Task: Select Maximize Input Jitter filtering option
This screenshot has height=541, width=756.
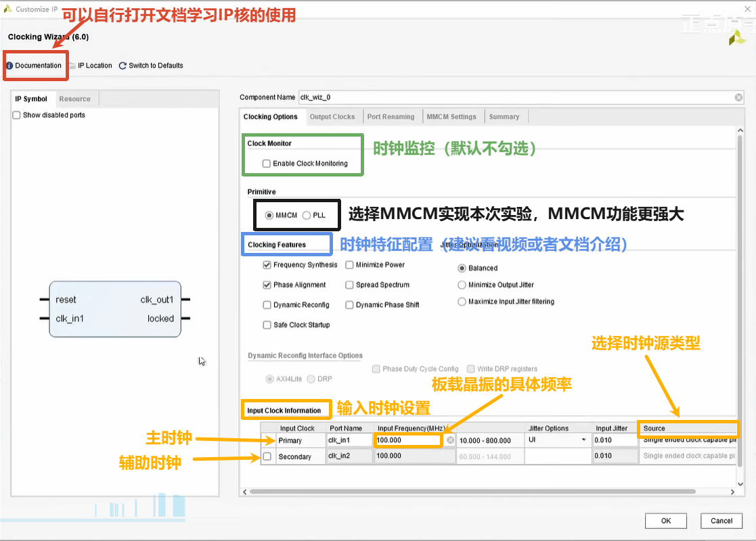Action: click(x=462, y=302)
